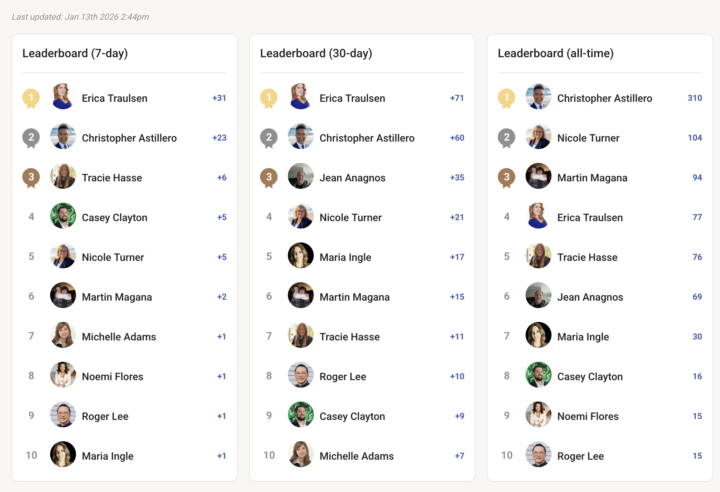Open Roger Lee's avatar in 30-day leaderboard
This screenshot has height=492, width=720.
pyautogui.click(x=301, y=375)
